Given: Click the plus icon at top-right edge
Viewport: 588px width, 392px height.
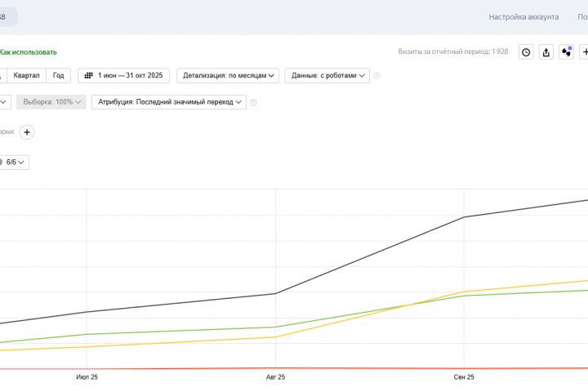Looking at the screenshot, I should point(584,52).
